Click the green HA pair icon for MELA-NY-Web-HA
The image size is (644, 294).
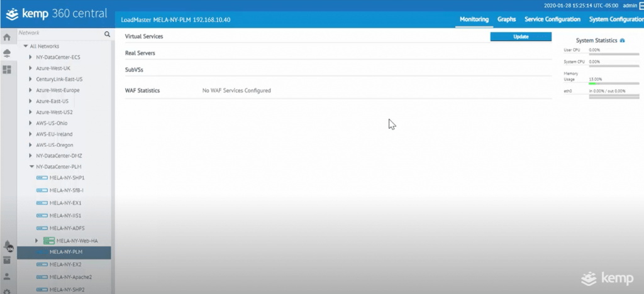click(49, 241)
